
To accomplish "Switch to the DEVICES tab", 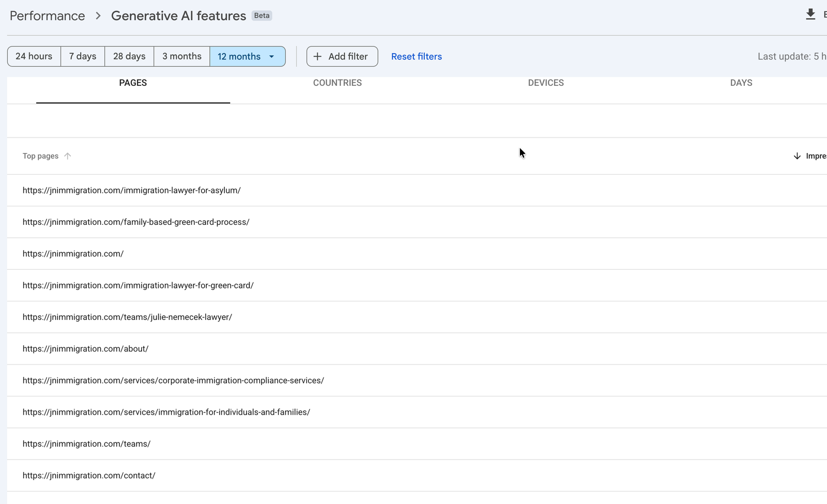I will coord(546,83).
